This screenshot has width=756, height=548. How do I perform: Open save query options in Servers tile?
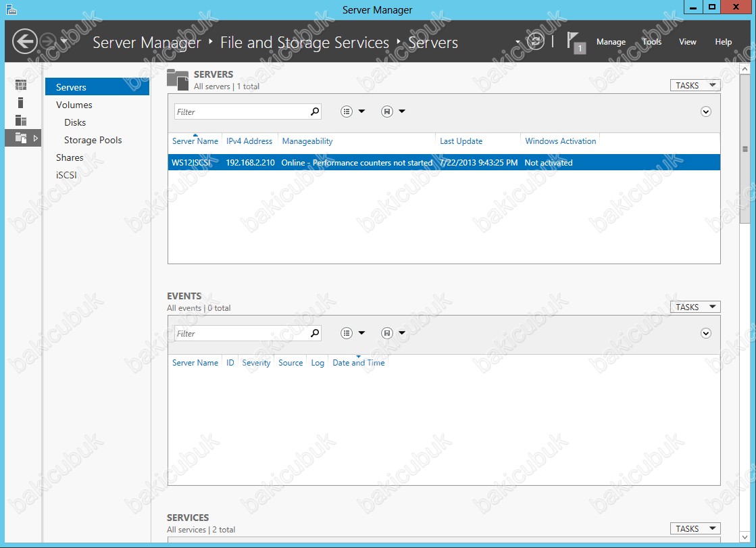[x=393, y=111]
